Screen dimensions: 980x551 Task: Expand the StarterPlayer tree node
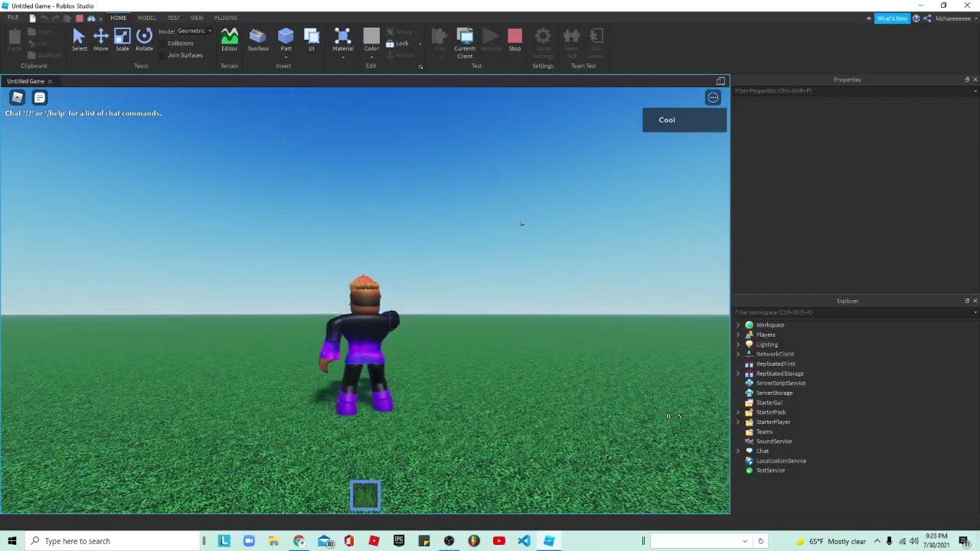[x=738, y=422]
